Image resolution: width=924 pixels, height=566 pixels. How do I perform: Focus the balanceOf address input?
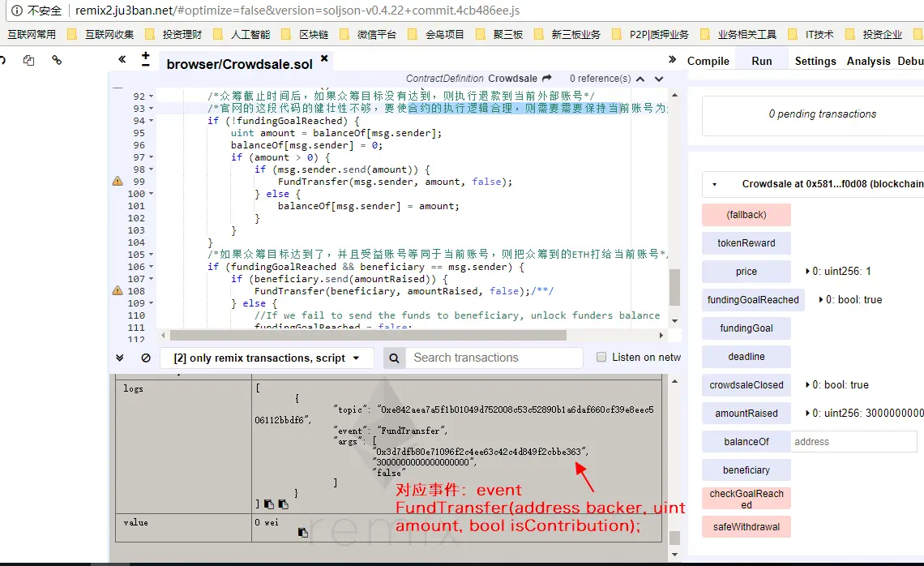pos(853,442)
